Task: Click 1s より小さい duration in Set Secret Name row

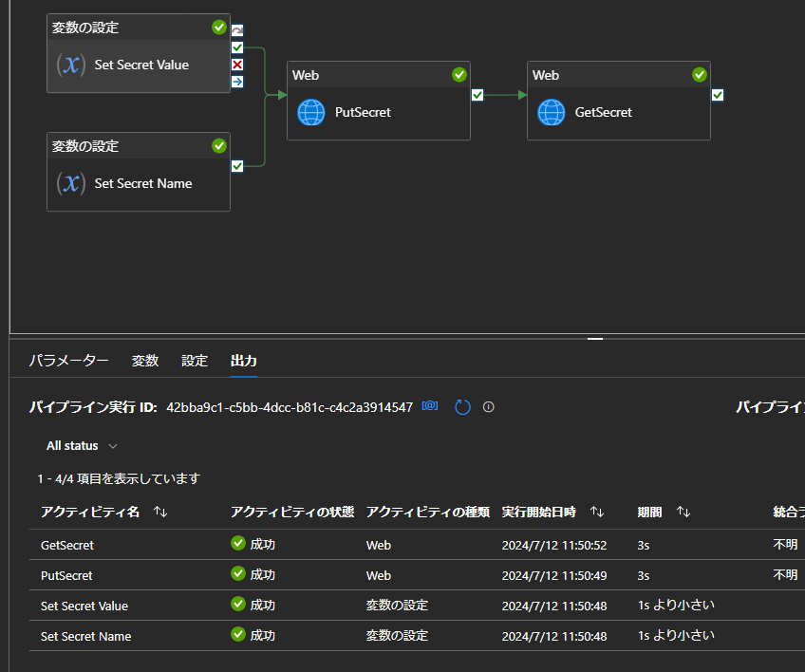Action: (676, 636)
